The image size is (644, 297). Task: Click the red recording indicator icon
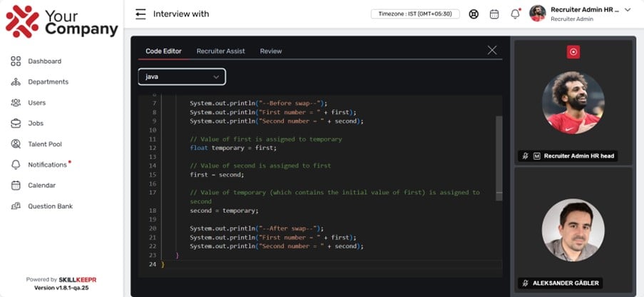tap(573, 51)
